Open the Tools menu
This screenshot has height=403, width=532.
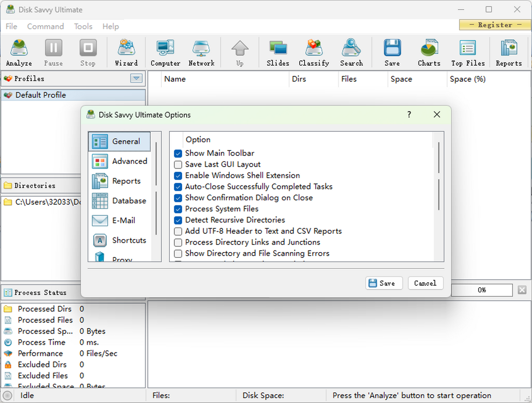pos(83,27)
